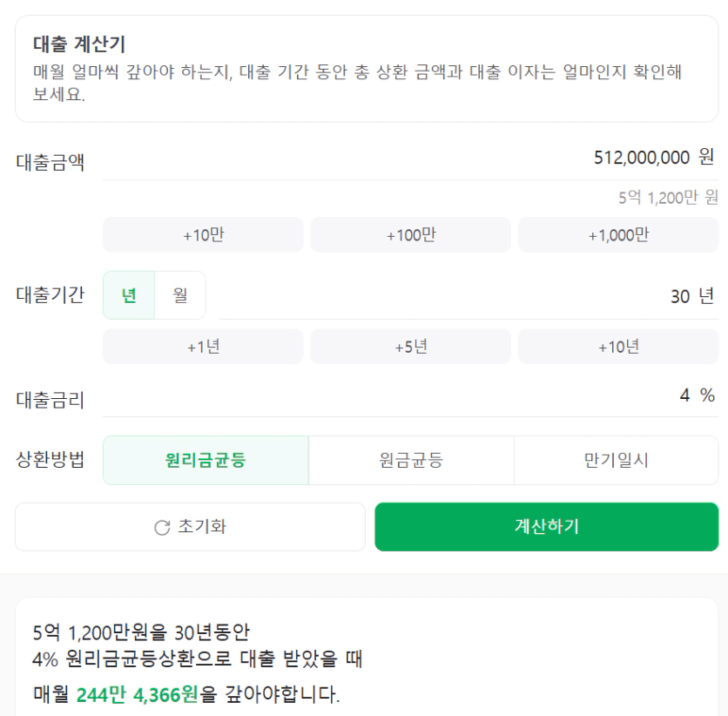Image resolution: width=728 pixels, height=716 pixels.
Task: Add 100만 to the loan amount
Action: (x=410, y=235)
